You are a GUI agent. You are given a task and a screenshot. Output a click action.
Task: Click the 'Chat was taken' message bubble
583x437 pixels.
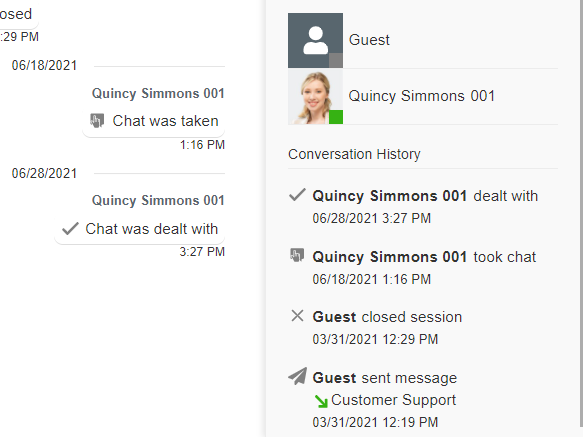tap(154, 121)
